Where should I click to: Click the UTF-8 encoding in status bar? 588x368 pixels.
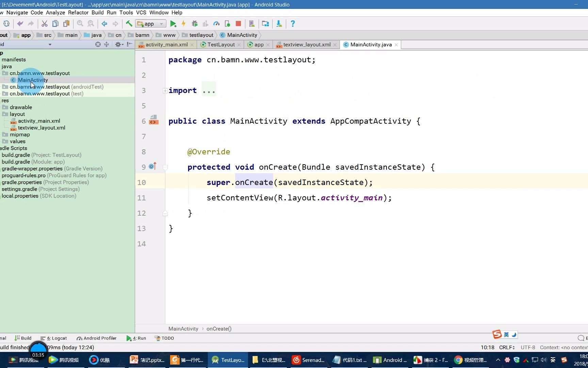528,348
